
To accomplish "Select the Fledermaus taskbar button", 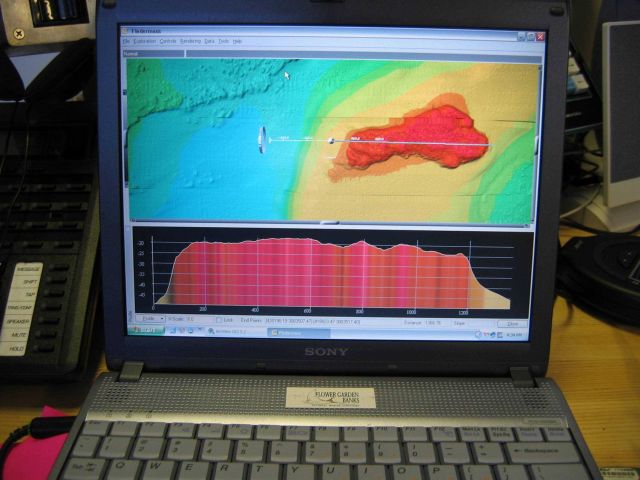I will tap(298, 333).
